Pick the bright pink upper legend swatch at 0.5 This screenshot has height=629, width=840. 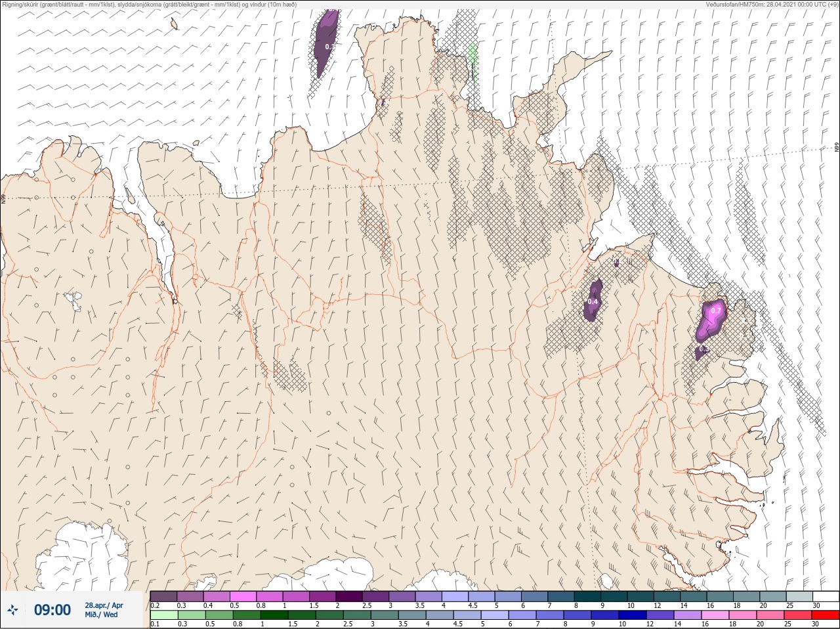click(x=243, y=596)
